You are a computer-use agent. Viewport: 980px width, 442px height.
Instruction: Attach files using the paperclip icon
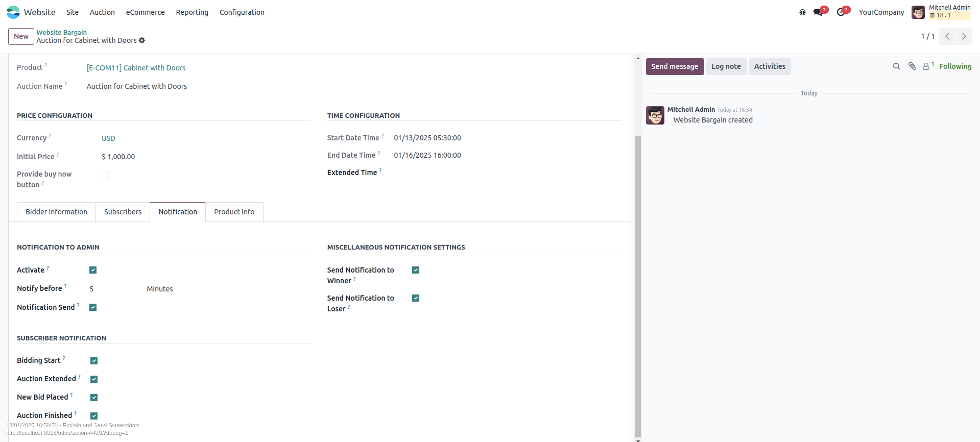[912, 66]
